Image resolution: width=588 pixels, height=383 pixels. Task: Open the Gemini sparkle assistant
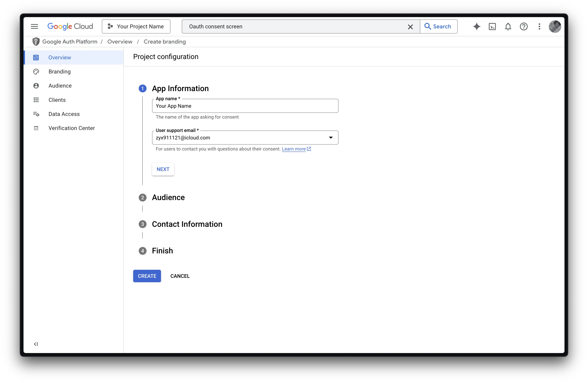[x=477, y=26]
